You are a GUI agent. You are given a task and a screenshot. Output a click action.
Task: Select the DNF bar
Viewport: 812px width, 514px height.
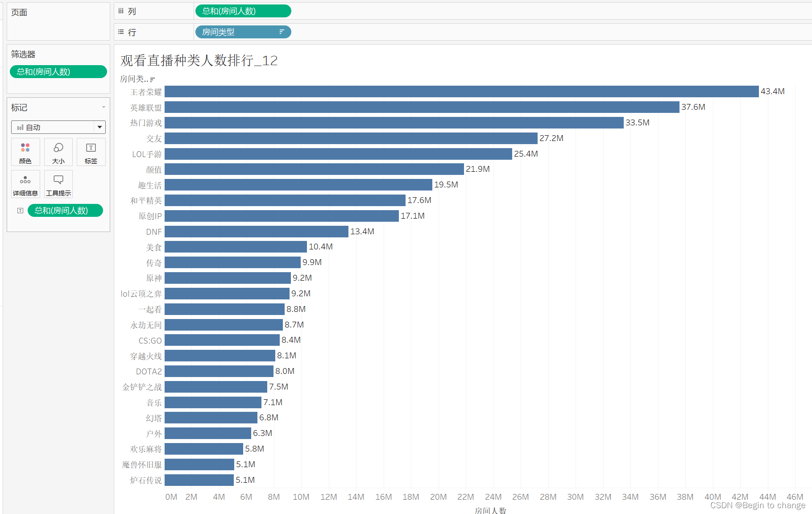257,232
